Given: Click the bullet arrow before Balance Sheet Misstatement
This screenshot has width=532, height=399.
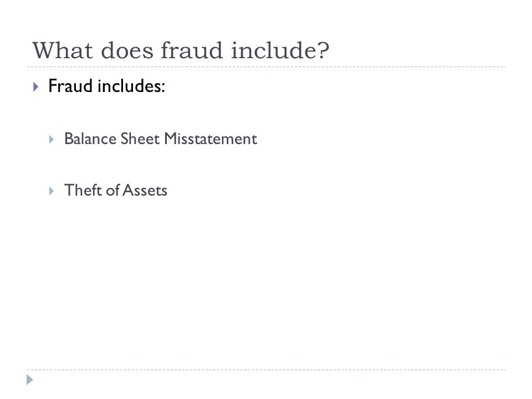Looking at the screenshot, I should pyautogui.click(x=52, y=140).
